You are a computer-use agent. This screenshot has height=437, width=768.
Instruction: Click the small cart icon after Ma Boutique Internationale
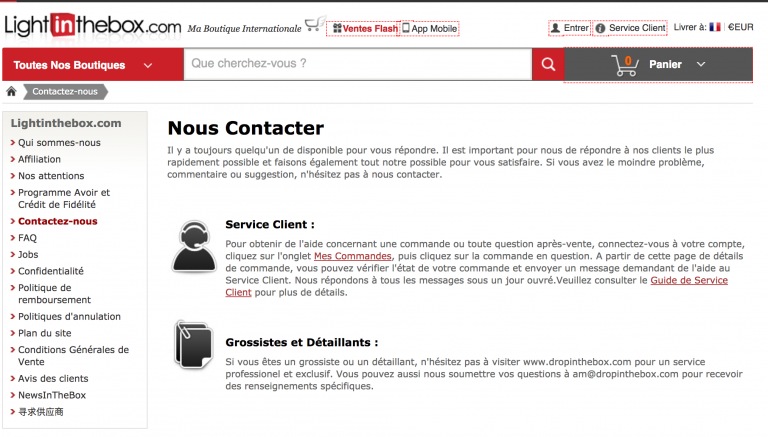315,24
